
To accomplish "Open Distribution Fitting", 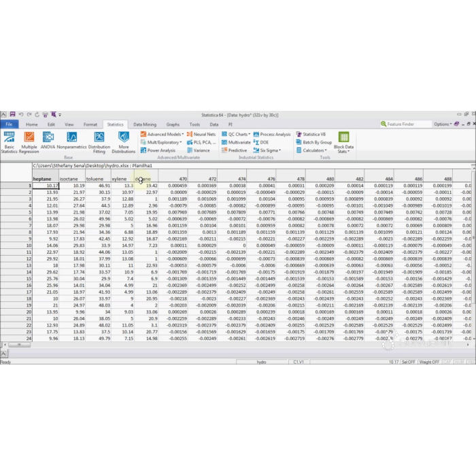I will 99,142.
